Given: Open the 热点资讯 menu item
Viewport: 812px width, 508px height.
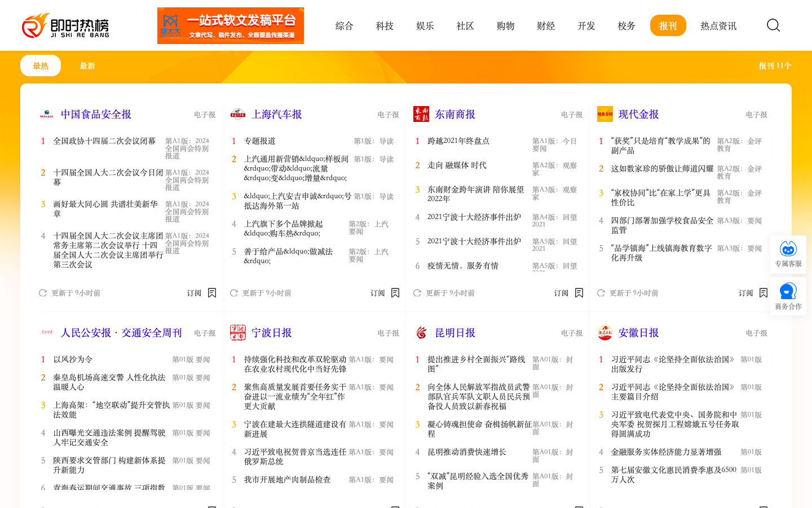Looking at the screenshot, I should tap(718, 25).
